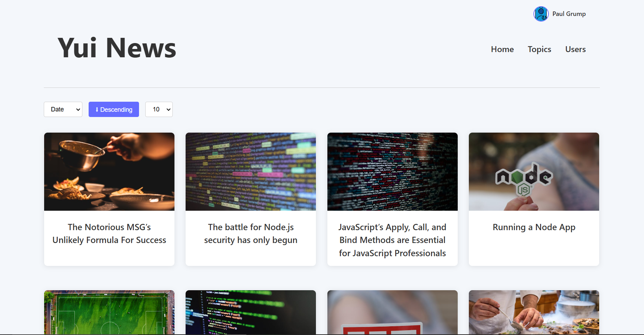Screen dimensions: 644x335
Task: Go to the Home page
Action: (502, 49)
